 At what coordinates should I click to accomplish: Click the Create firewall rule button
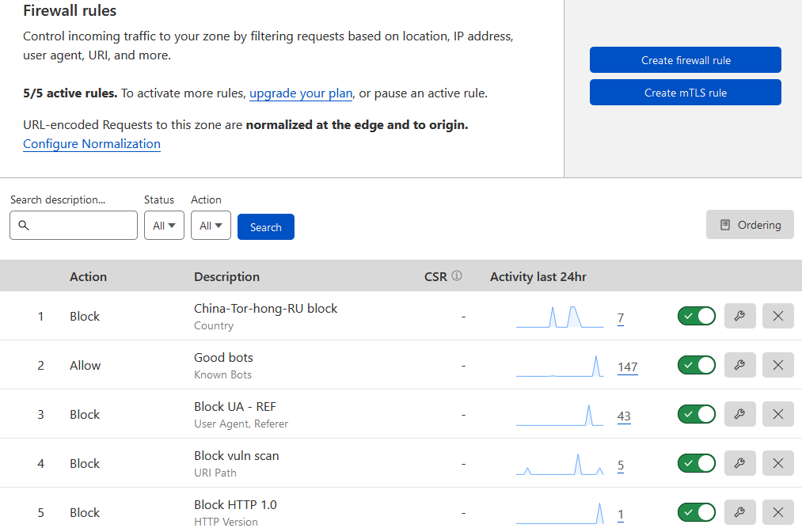[x=685, y=60]
